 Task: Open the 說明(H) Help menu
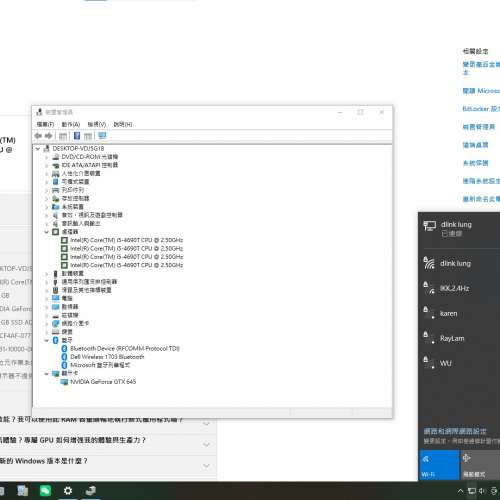123,124
